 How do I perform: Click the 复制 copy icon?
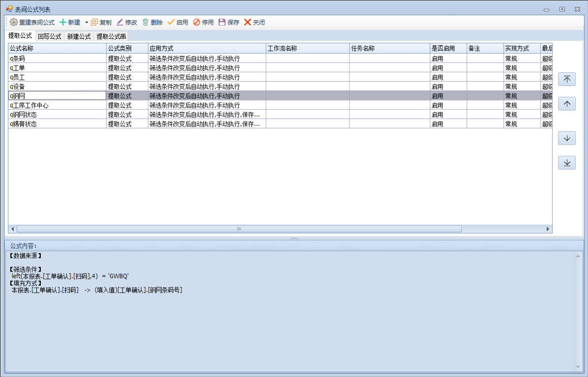pyautogui.click(x=95, y=22)
